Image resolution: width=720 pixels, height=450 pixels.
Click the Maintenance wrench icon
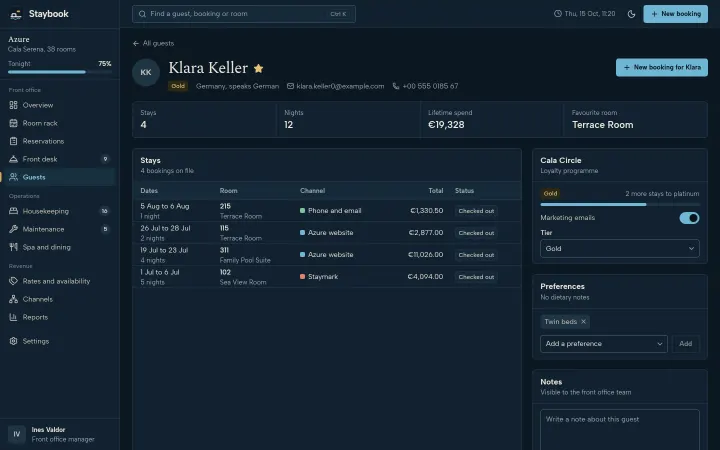tap(13, 229)
